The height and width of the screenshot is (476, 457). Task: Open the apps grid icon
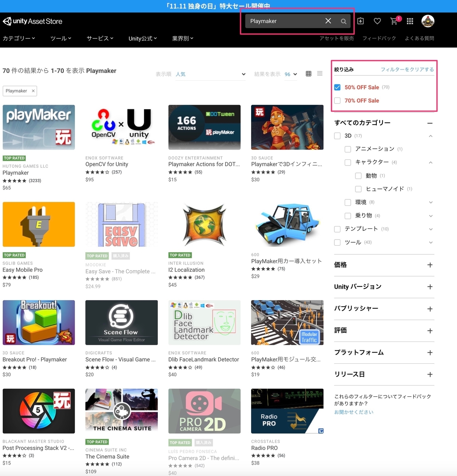point(410,21)
